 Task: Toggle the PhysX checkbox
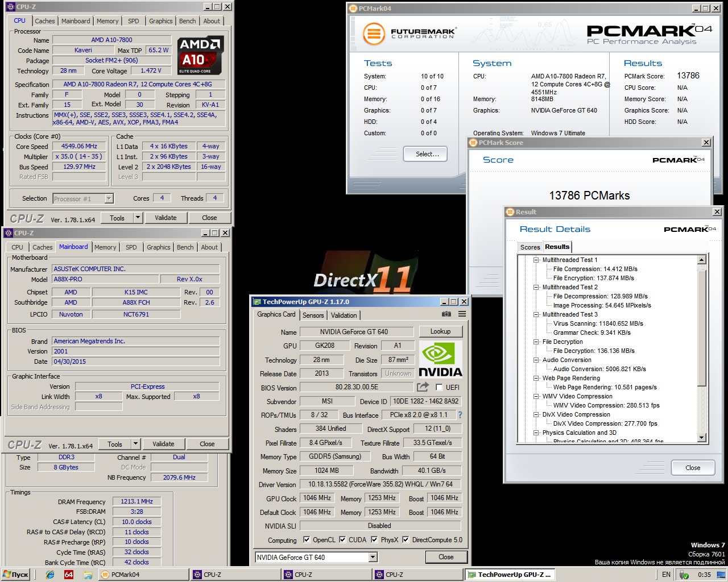(x=374, y=539)
